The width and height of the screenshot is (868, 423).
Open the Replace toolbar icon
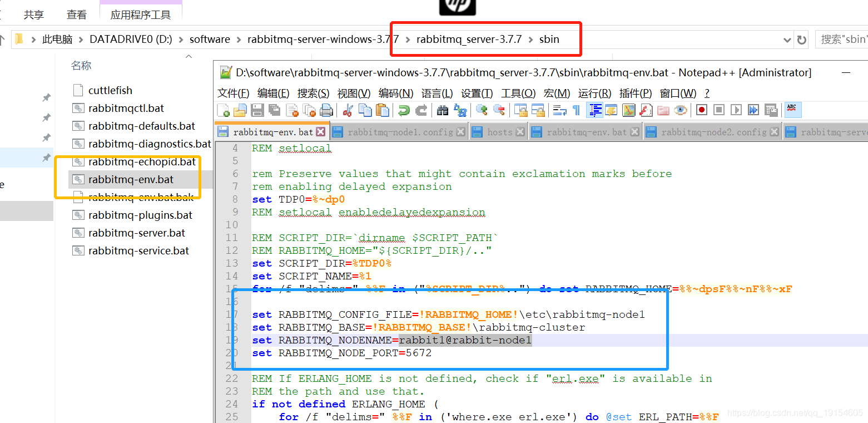tap(460, 110)
